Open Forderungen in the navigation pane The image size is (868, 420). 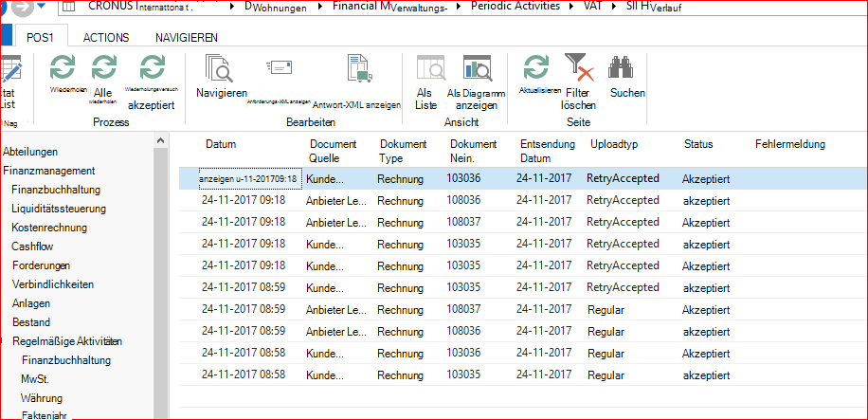pos(41,265)
